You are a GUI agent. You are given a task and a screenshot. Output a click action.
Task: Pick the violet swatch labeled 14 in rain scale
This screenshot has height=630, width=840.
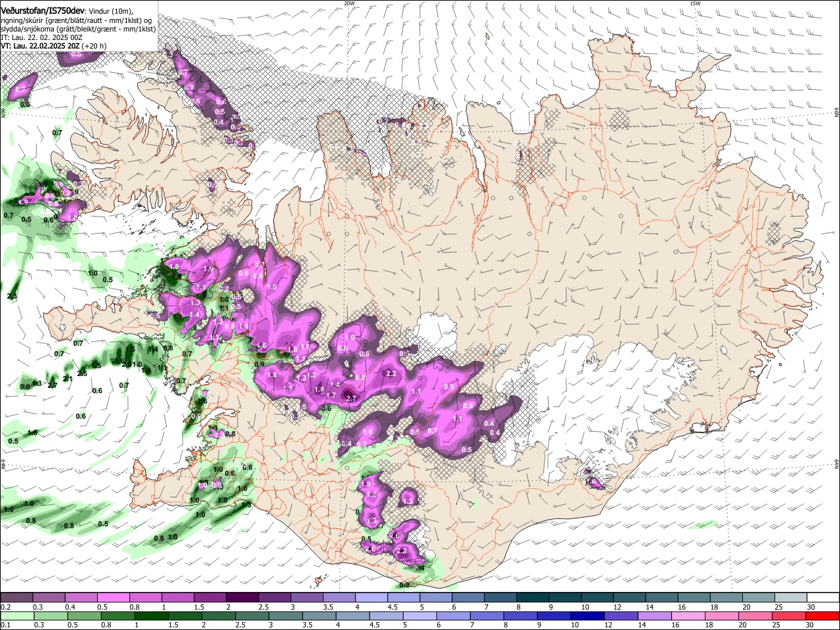point(654,617)
